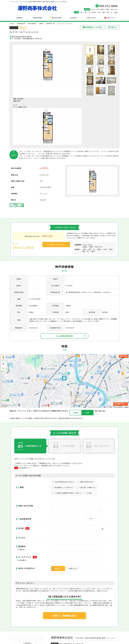
Task: Click the train icon beside JR京浜東北
Action: point(11,39)
